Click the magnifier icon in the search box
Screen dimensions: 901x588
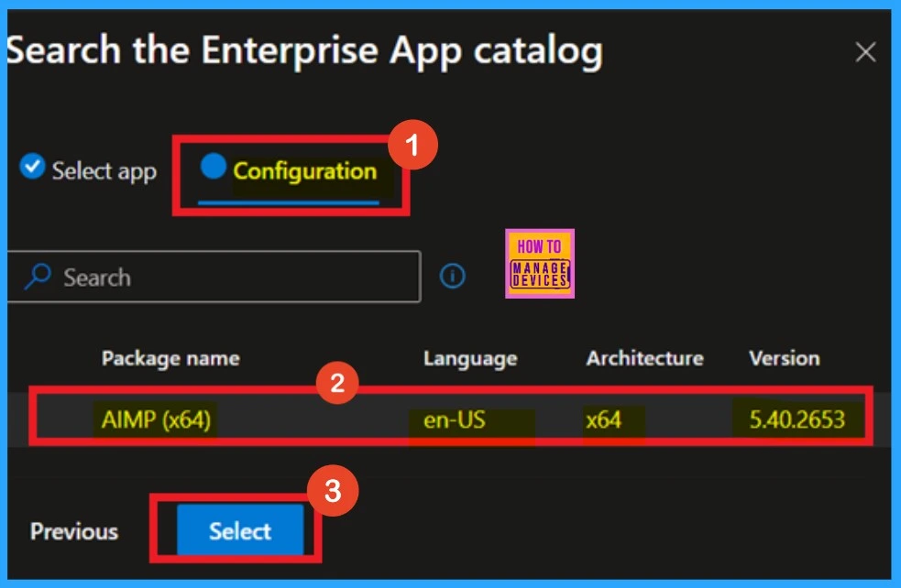[x=38, y=277]
